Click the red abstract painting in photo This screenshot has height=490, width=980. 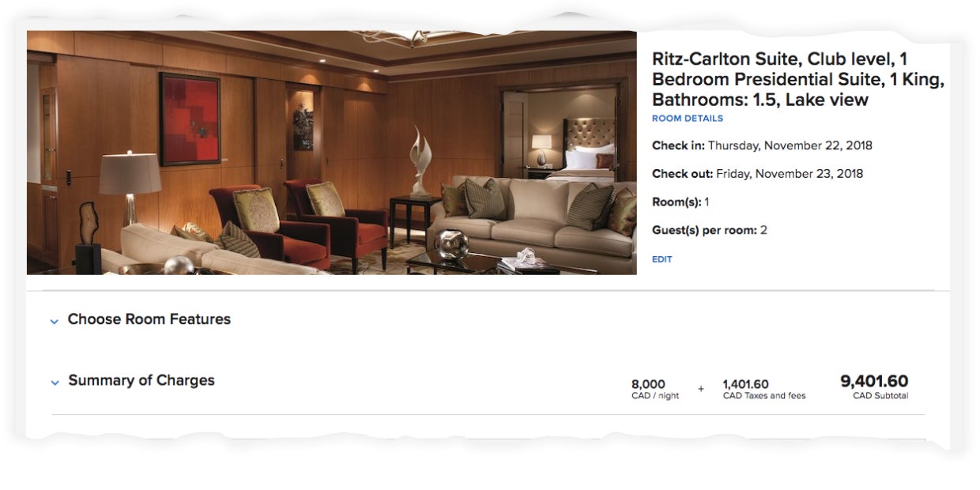[x=190, y=119]
